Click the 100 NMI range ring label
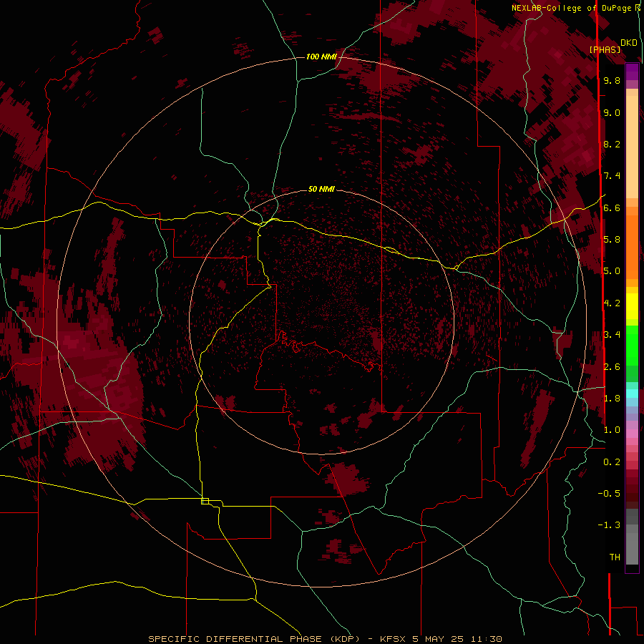The height and width of the screenshot is (644, 644). [321, 57]
